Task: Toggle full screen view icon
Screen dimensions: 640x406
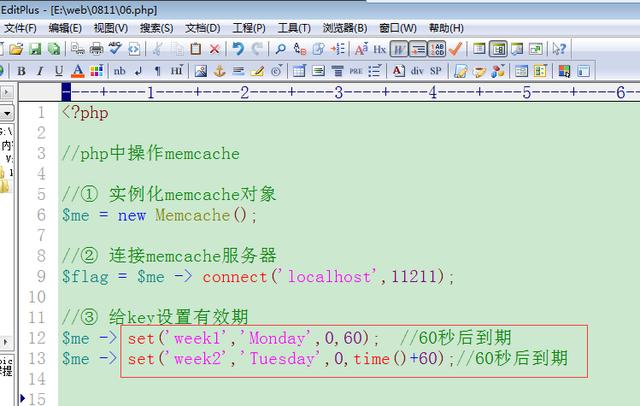Action: coord(536,49)
